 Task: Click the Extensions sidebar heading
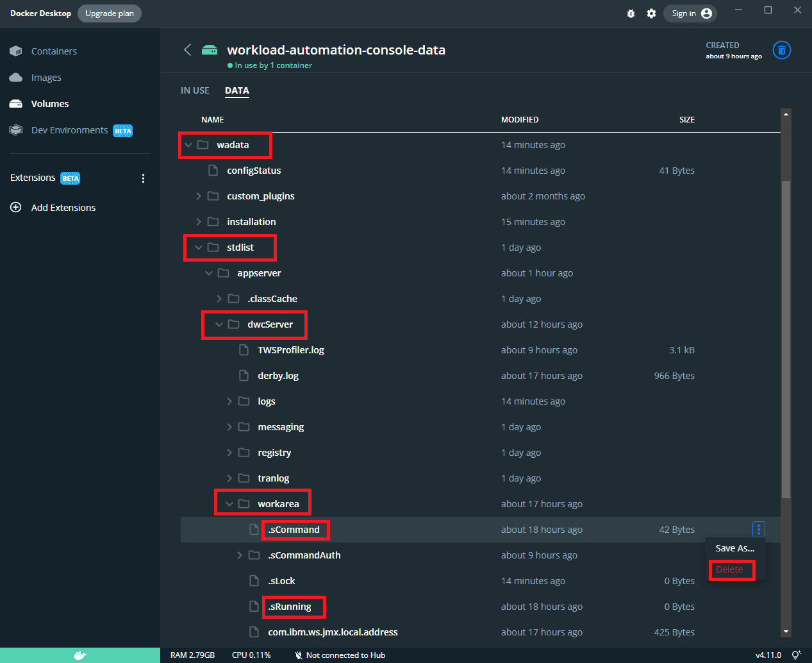(33, 178)
